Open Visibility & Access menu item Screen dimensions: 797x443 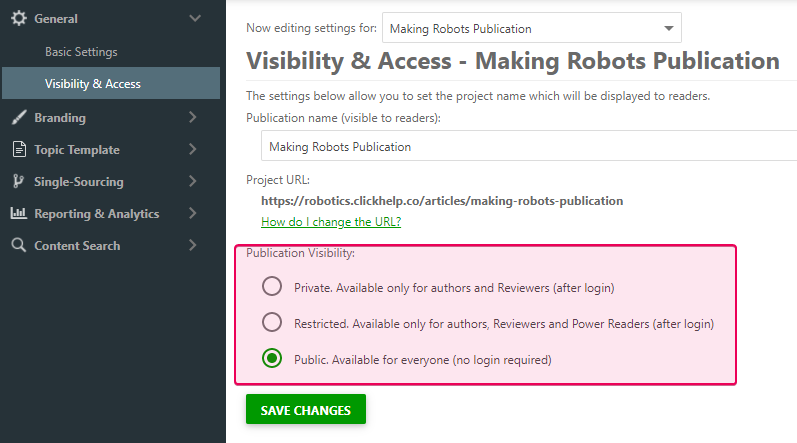pyautogui.click(x=111, y=83)
